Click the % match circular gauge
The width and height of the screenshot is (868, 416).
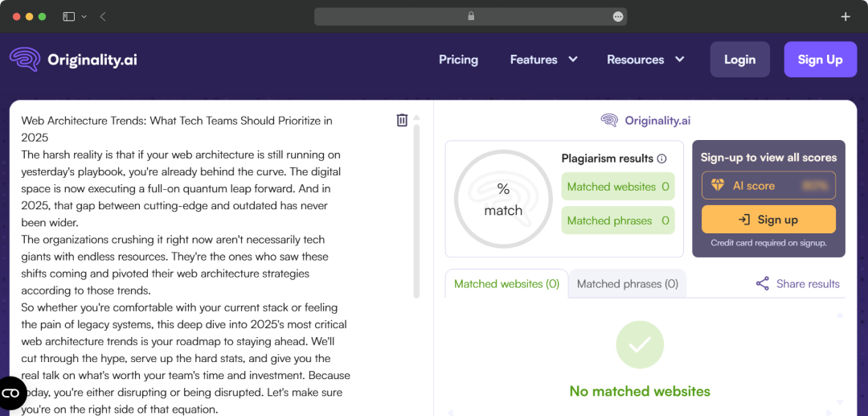point(503,199)
